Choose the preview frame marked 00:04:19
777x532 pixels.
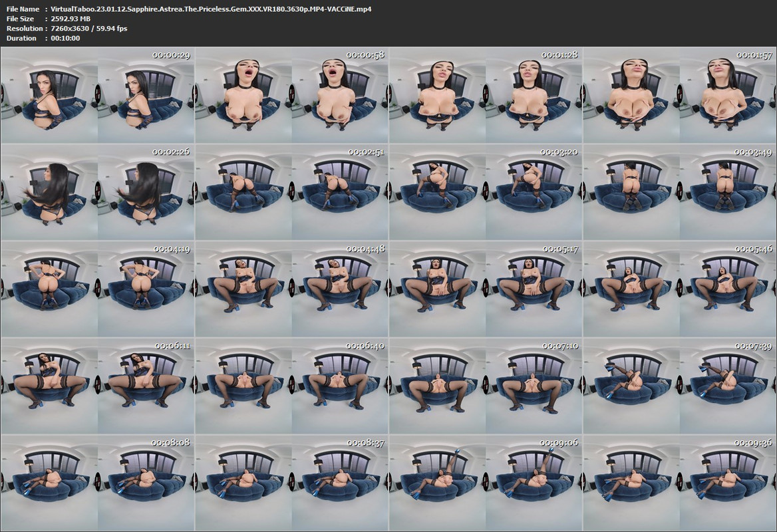[x=98, y=289]
